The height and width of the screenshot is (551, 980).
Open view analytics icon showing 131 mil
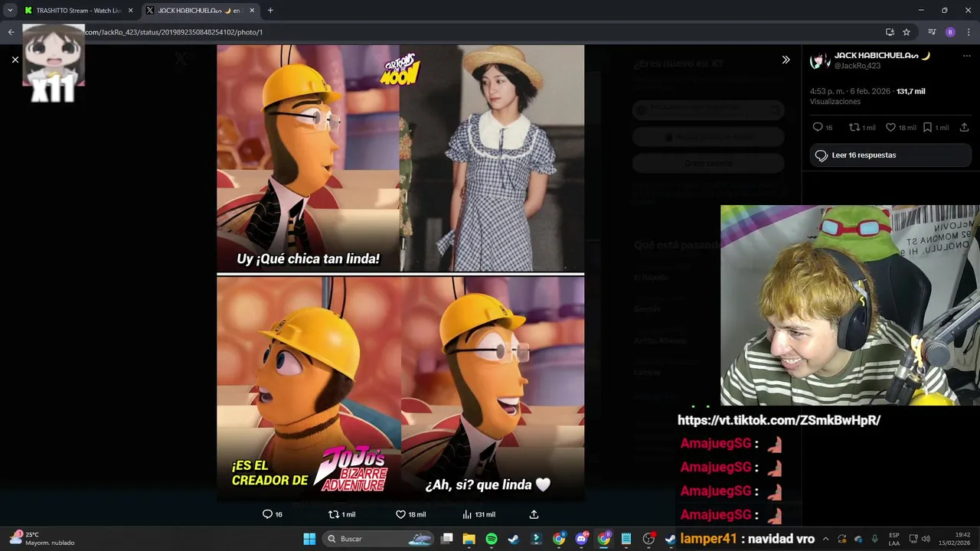pyautogui.click(x=467, y=514)
